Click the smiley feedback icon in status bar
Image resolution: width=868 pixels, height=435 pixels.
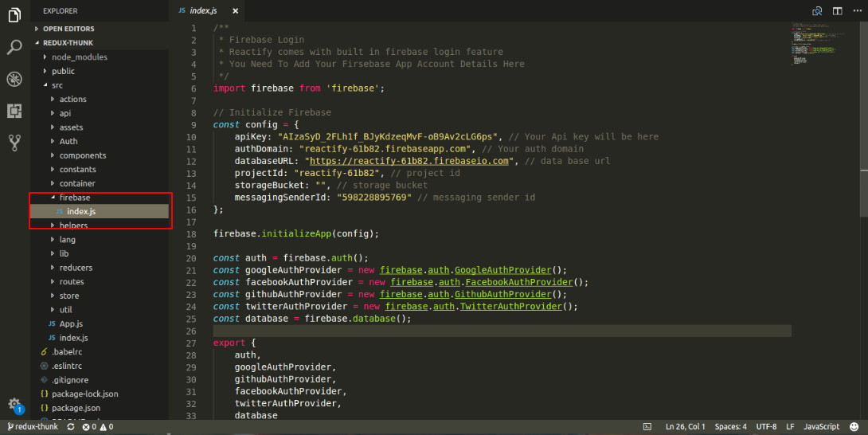pyautogui.click(x=854, y=427)
